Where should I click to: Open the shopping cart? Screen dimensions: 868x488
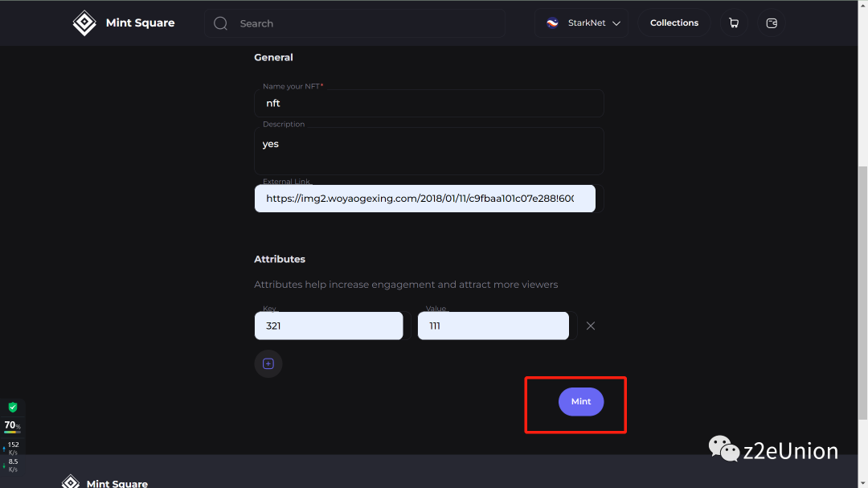coord(734,23)
